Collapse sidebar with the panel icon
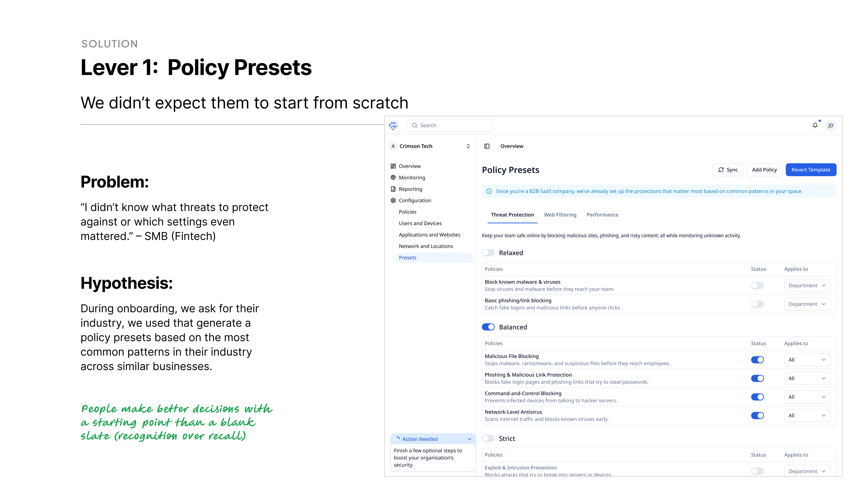Screen dimensions: 868x488 487,146
